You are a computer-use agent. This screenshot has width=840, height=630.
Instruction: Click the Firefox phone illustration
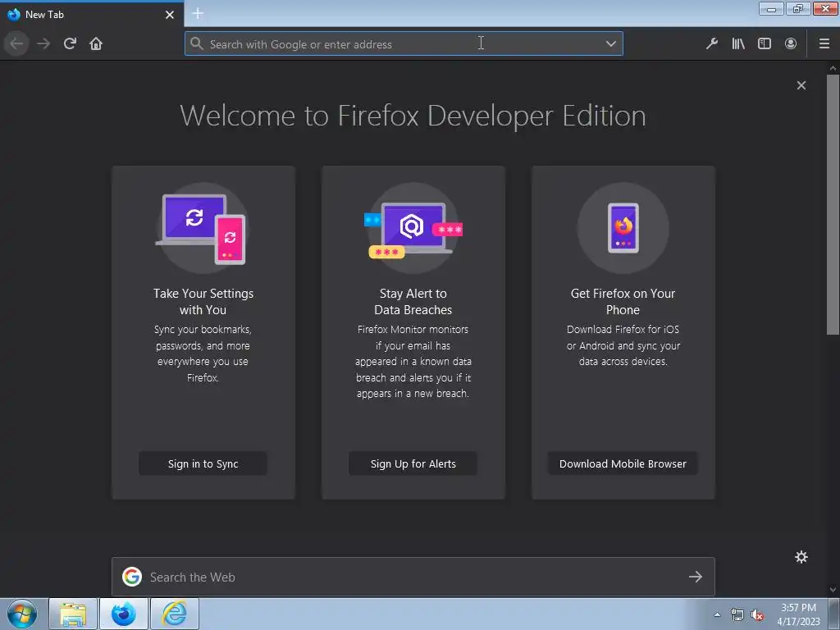(623, 229)
